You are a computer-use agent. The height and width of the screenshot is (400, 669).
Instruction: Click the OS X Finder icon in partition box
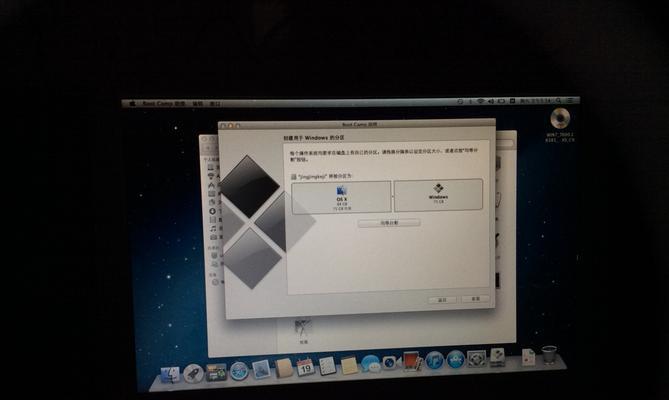coord(342,191)
